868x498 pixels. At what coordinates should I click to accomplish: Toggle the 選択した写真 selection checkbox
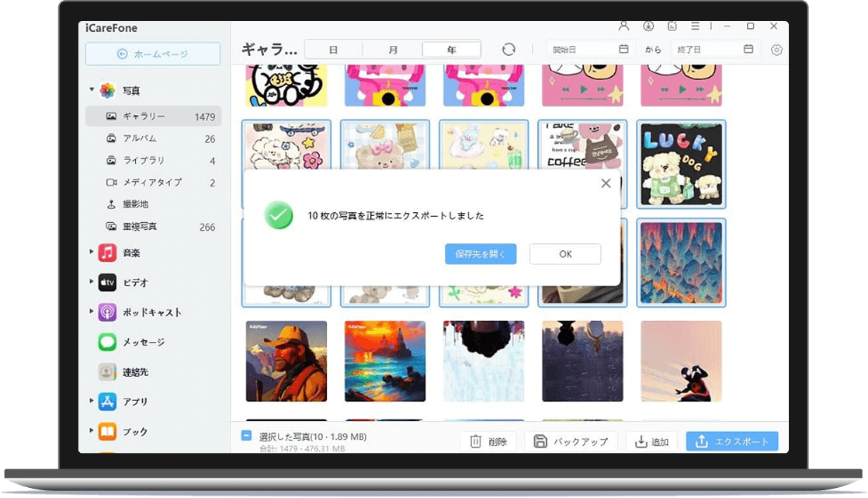point(248,437)
